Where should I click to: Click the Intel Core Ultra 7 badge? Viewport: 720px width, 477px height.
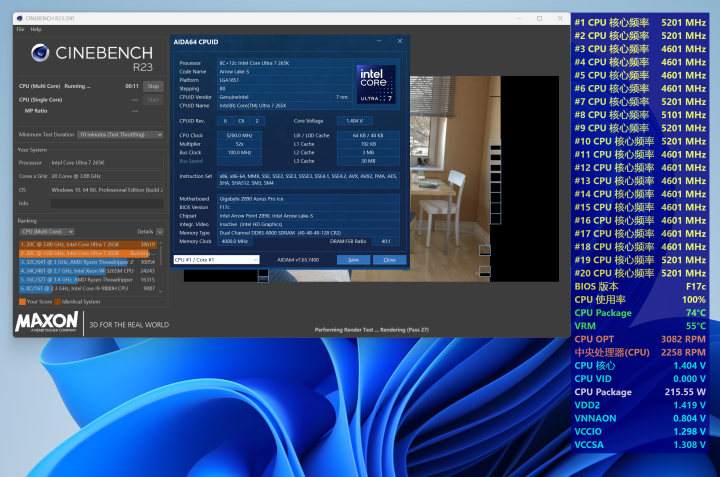click(x=376, y=84)
